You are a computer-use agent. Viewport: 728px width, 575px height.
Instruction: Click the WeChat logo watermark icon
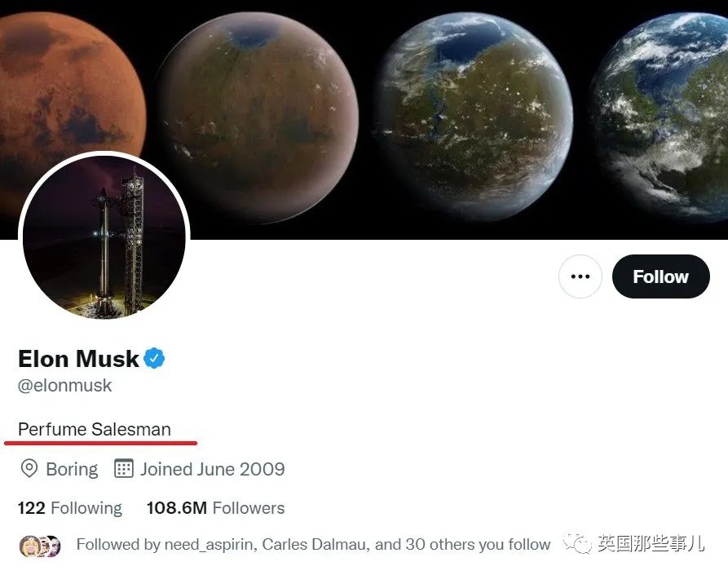pos(580,543)
